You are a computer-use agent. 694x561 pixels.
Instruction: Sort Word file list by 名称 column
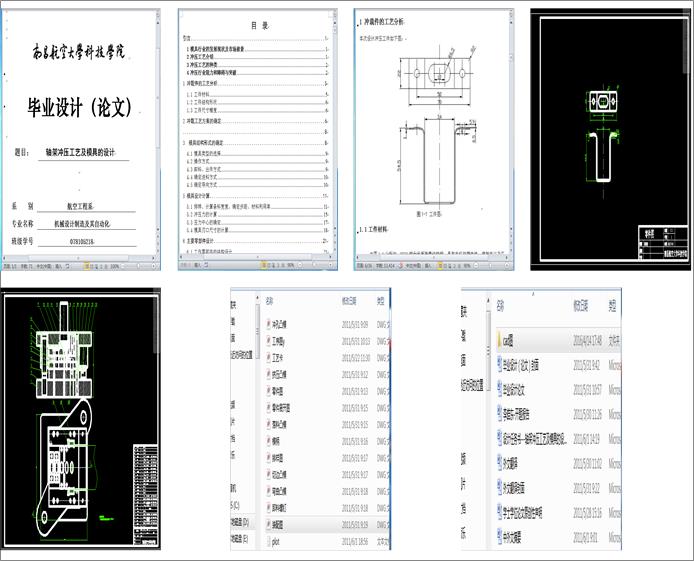click(500, 306)
